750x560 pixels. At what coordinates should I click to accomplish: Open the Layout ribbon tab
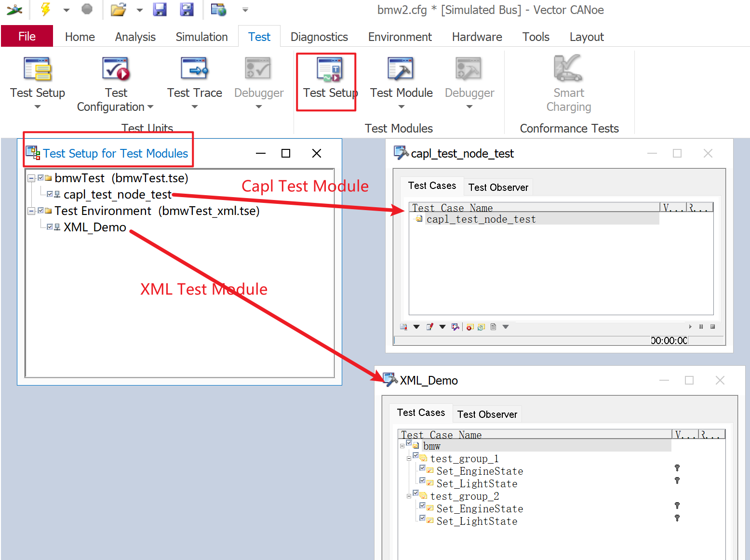tap(587, 37)
